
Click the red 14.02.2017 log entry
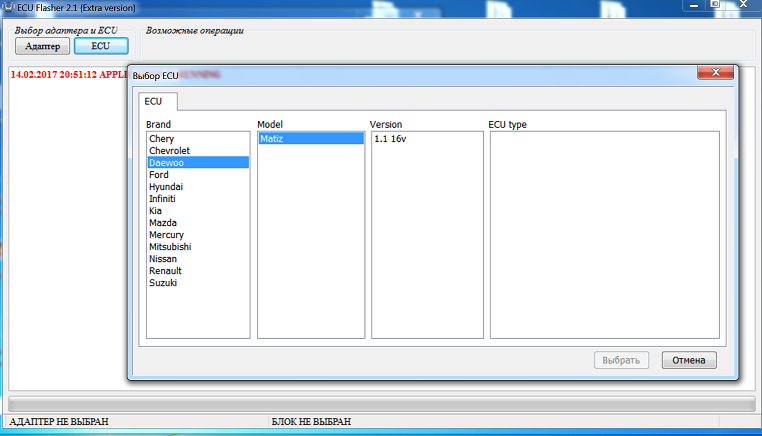(69, 74)
